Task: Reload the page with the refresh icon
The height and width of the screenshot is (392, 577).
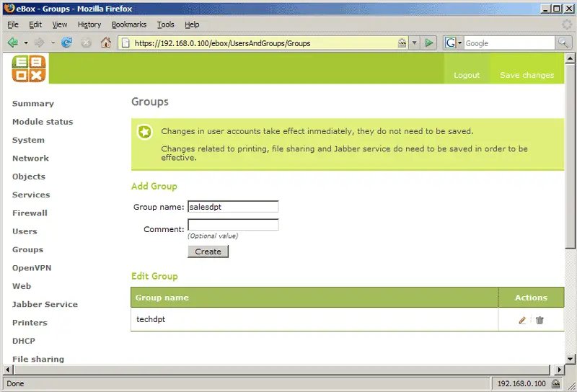Action: click(66, 43)
